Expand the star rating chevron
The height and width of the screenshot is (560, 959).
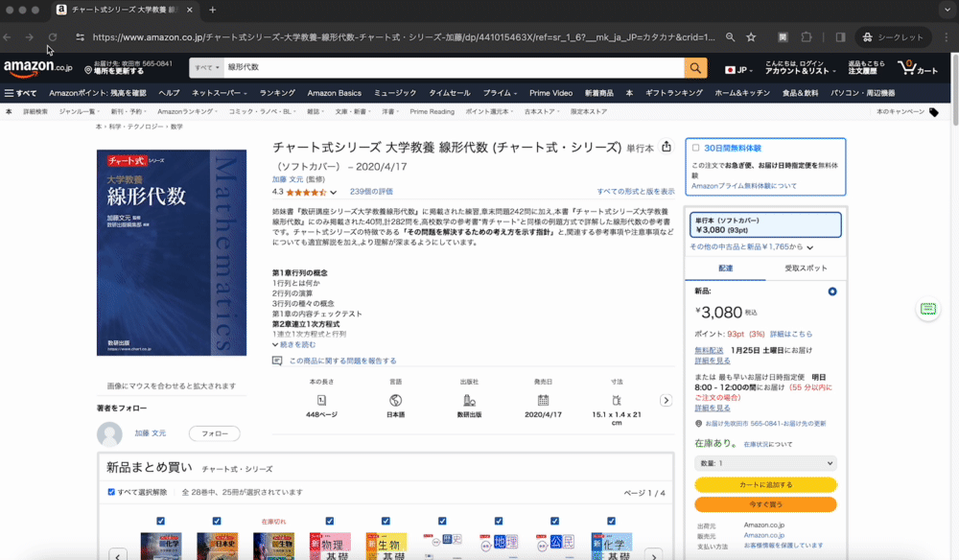[334, 192]
